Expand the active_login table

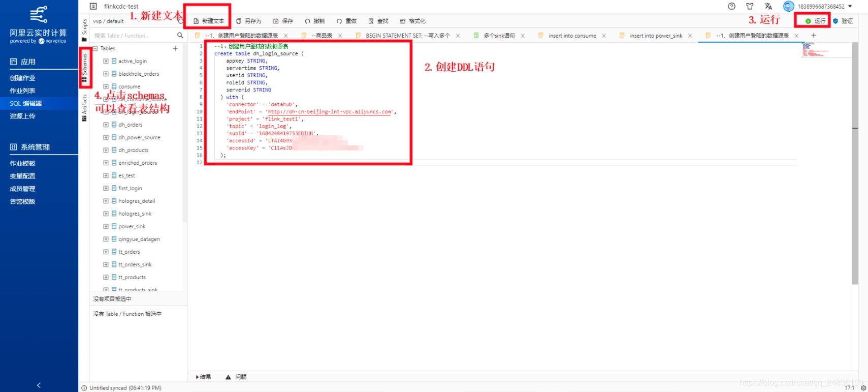pyautogui.click(x=106, y=61)
